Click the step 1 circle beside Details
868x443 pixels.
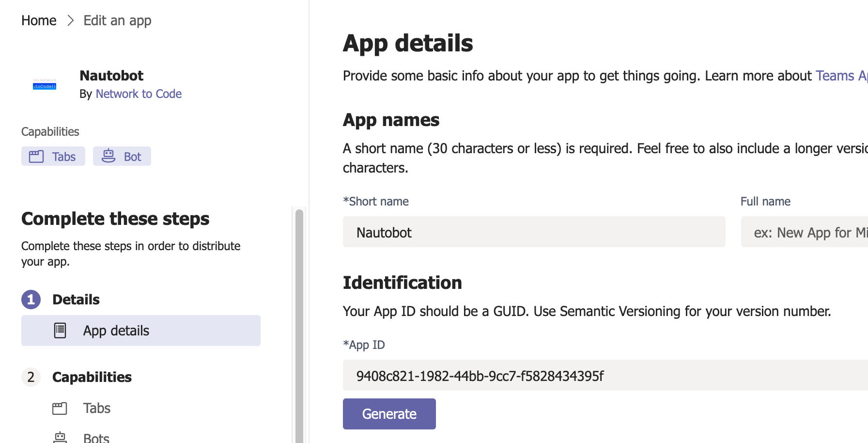pos(31,300)
